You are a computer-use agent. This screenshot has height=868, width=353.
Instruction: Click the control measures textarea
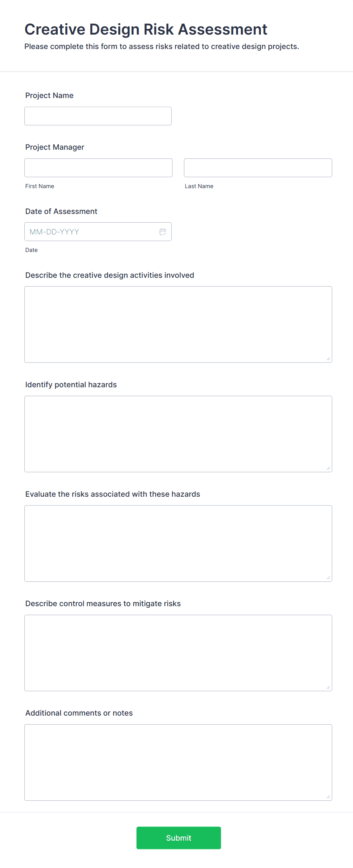(x=178, y=652)
